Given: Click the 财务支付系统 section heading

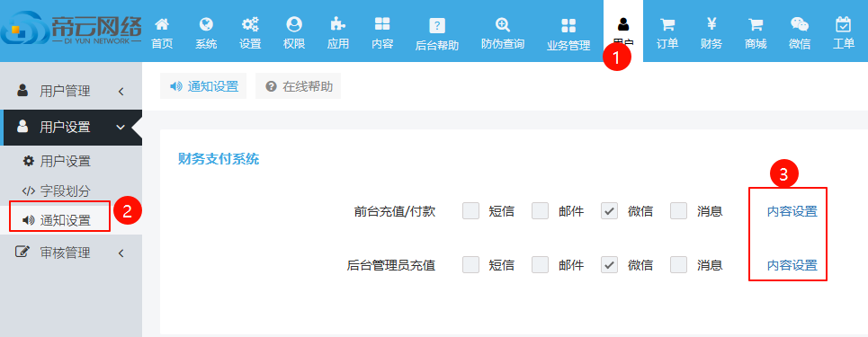Looking at the screenshot, I should click(x=218, y=159).
